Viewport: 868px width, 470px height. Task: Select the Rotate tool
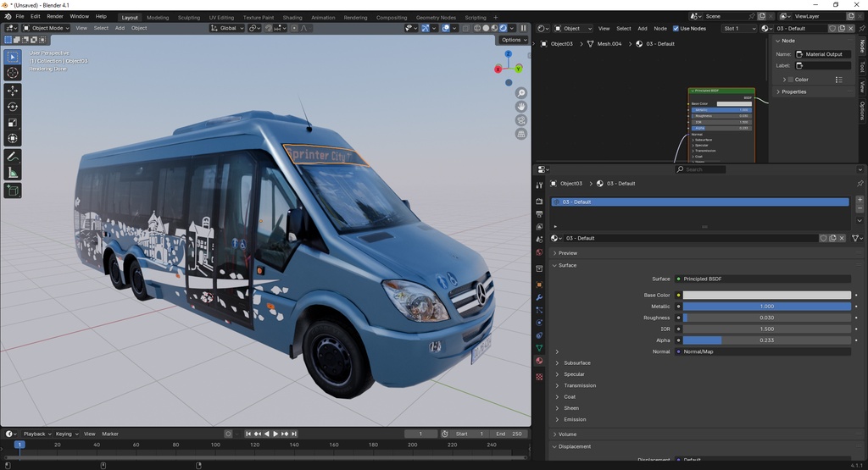(x=13, y=107)
